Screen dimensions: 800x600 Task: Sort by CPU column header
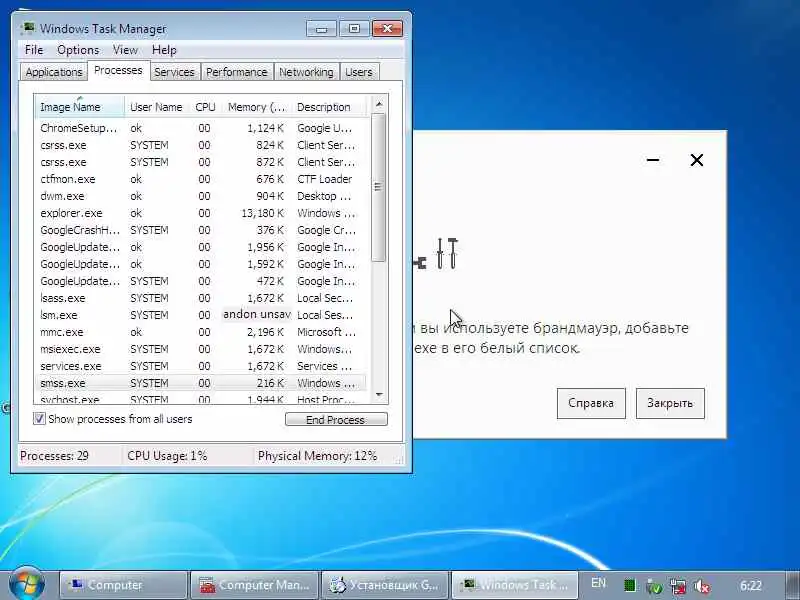pyautogui.click(x=205, y=107)
